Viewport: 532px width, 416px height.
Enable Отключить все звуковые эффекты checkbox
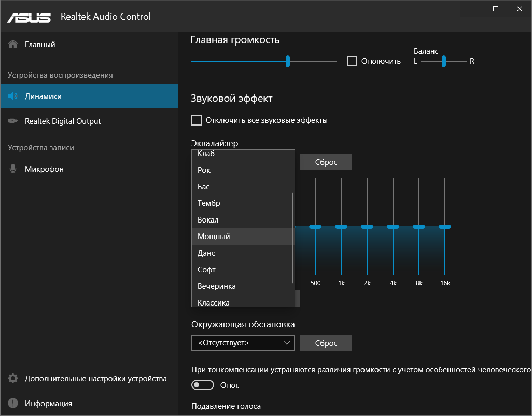(197, 120)
